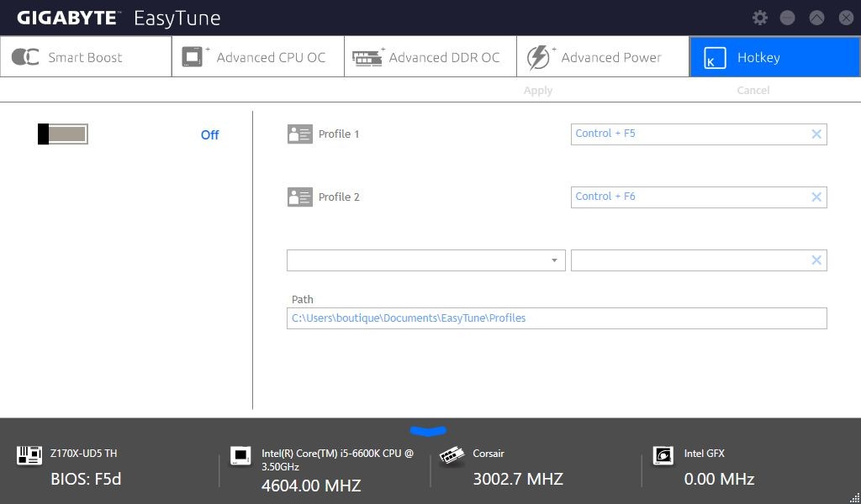861x504 pixels.
Task: Minimize the EasyTune window
Action: (787, 18)
